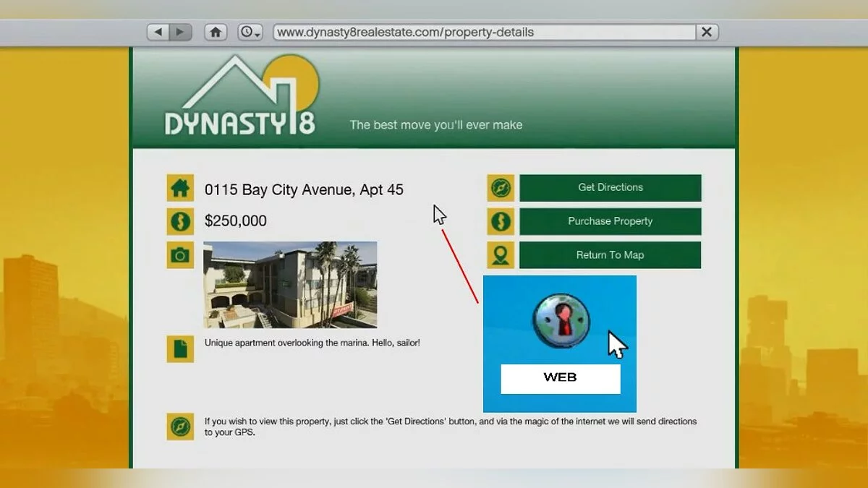Go to the browser home page

216,33
